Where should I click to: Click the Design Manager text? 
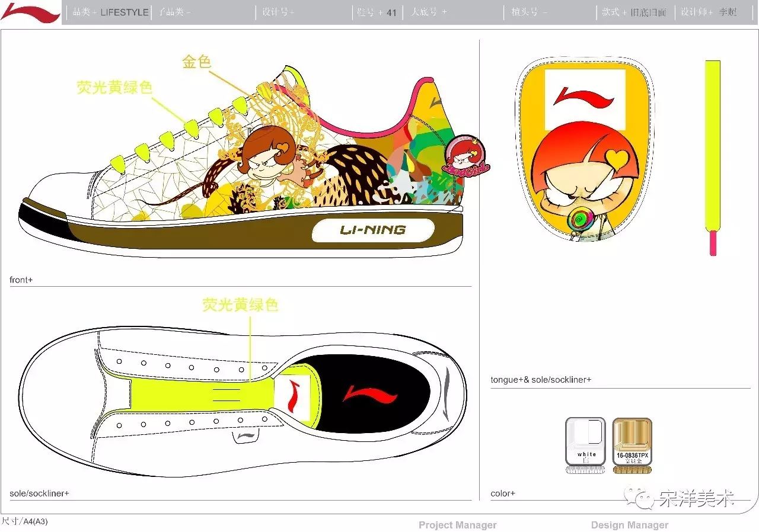[630, 525]
